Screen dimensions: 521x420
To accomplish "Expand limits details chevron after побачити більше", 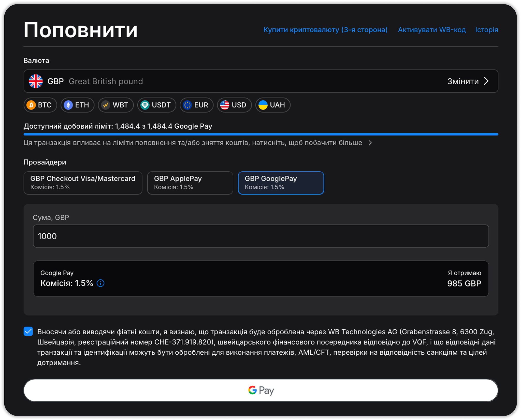I will [x=370, y=143].
